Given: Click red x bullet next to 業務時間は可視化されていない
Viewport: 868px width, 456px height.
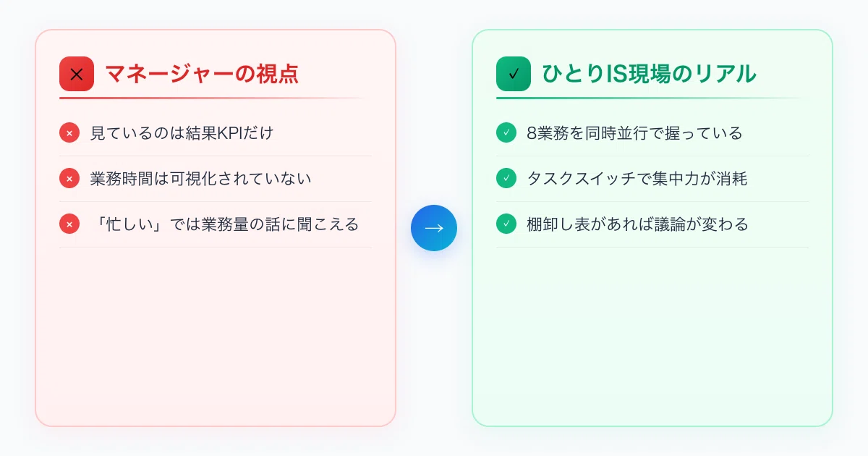Looking at the screenshot, I should tap(69, 179).
